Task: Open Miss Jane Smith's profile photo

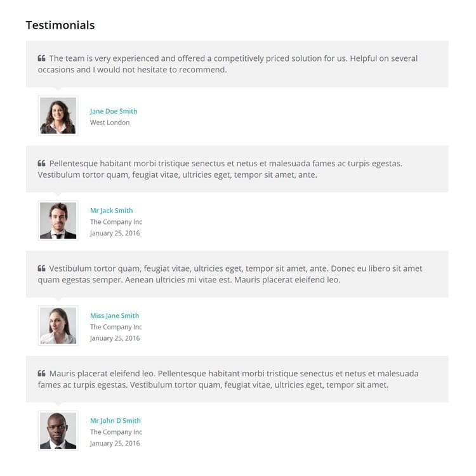Action: pyautogui.click(x=58, y=326)
